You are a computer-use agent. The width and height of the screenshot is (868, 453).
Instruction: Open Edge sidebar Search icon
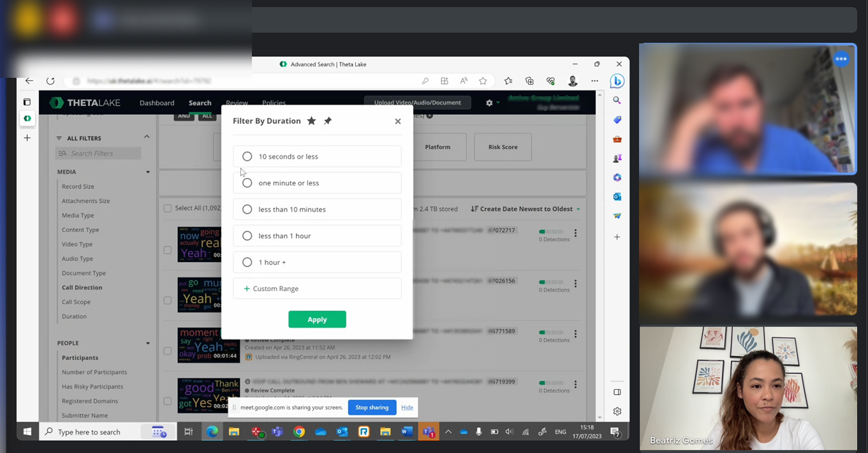617,100
